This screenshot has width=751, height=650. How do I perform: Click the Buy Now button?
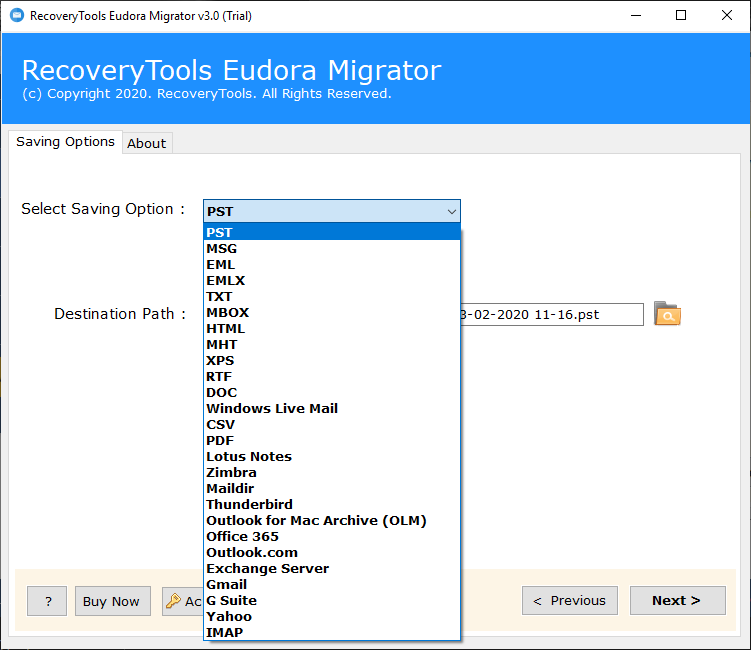113,601
